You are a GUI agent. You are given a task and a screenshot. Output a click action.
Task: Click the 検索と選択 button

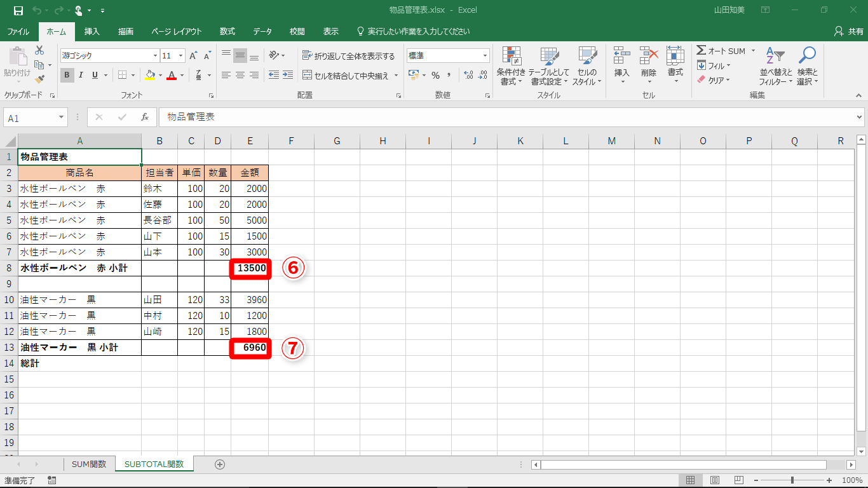[808, 66]
